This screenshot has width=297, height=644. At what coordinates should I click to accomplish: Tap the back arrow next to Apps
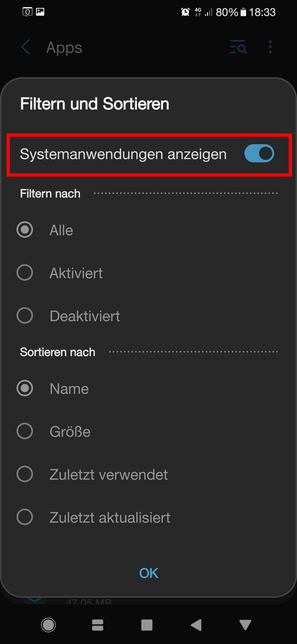(26, 47)
